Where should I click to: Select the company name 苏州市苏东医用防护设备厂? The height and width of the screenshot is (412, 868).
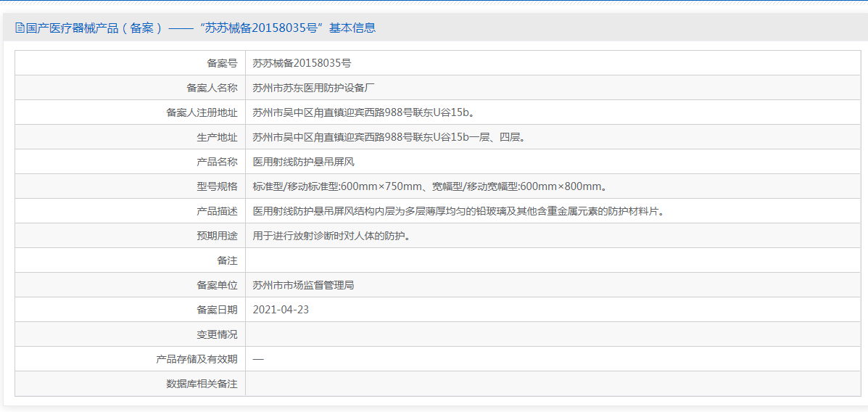click(313, 88)
